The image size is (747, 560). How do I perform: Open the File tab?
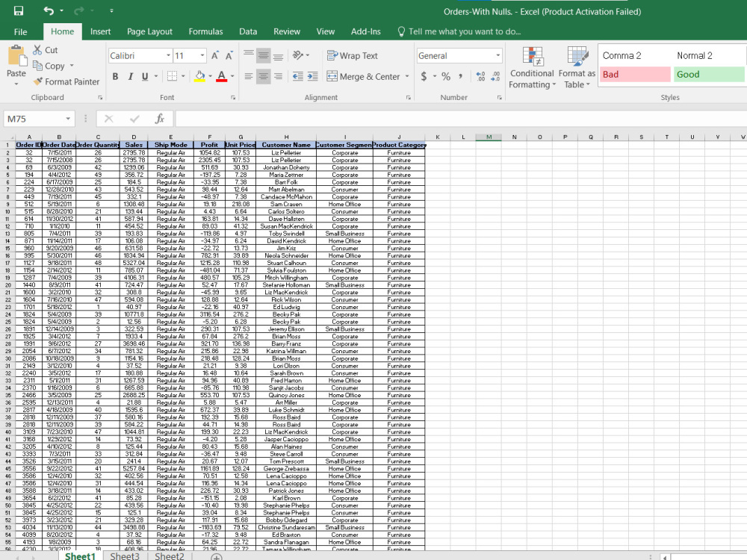tap(20, 32)
